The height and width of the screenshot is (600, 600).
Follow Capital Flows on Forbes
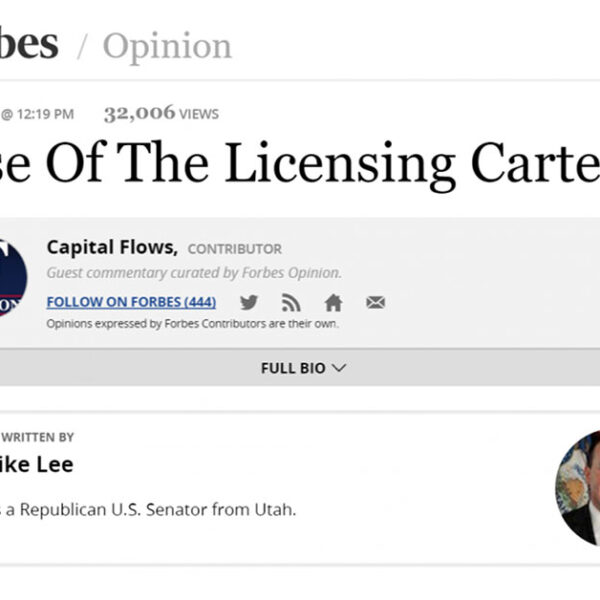131,302
